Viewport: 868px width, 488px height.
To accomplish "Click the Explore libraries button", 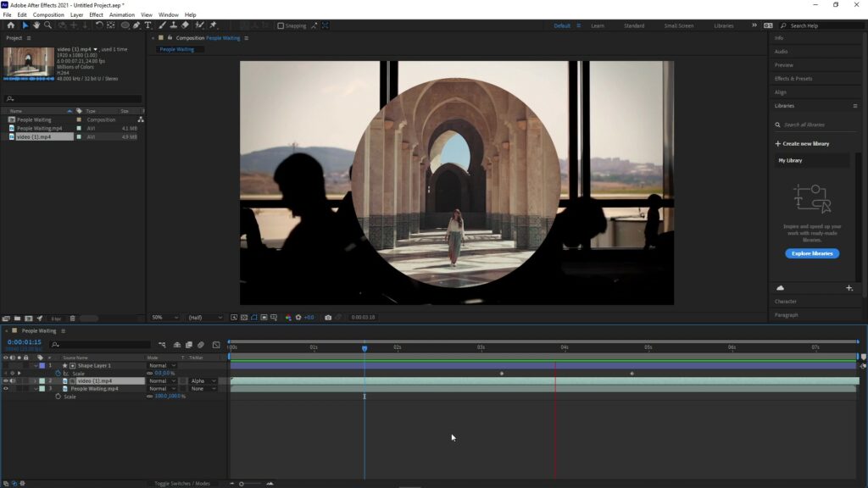I will [x=811, y=253].
